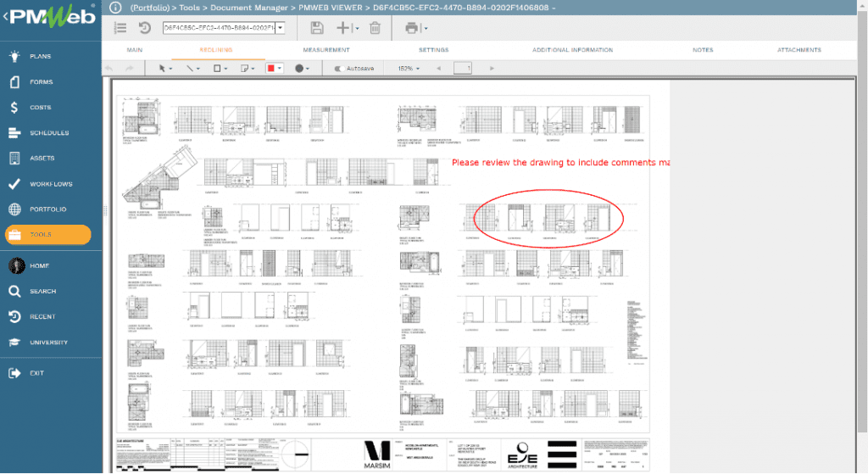Save the record with floppy icon

(x=317, y=28)
